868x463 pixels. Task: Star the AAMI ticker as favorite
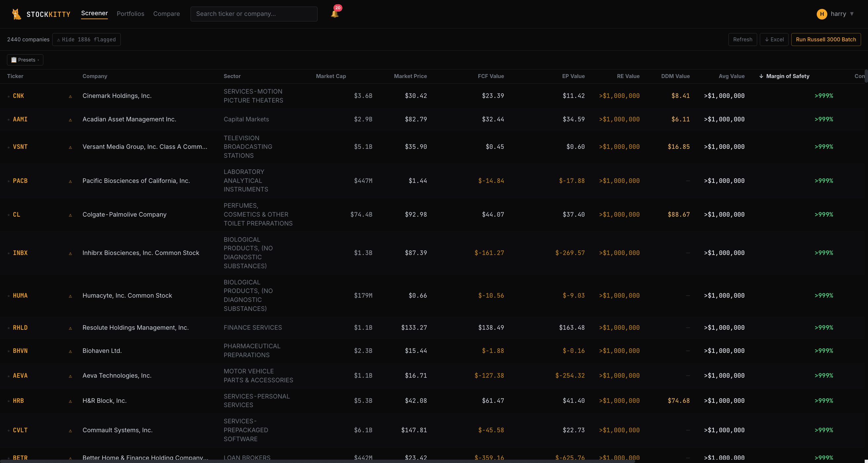(9, 120)
